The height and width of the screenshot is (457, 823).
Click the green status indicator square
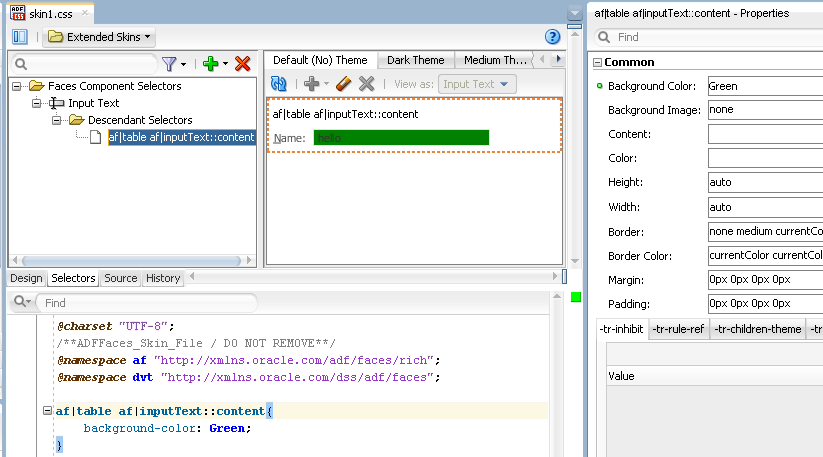point(576,297)
